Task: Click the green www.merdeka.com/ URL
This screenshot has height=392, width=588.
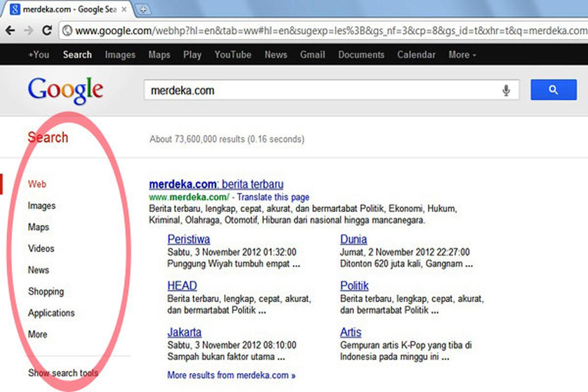Action: 189,197
